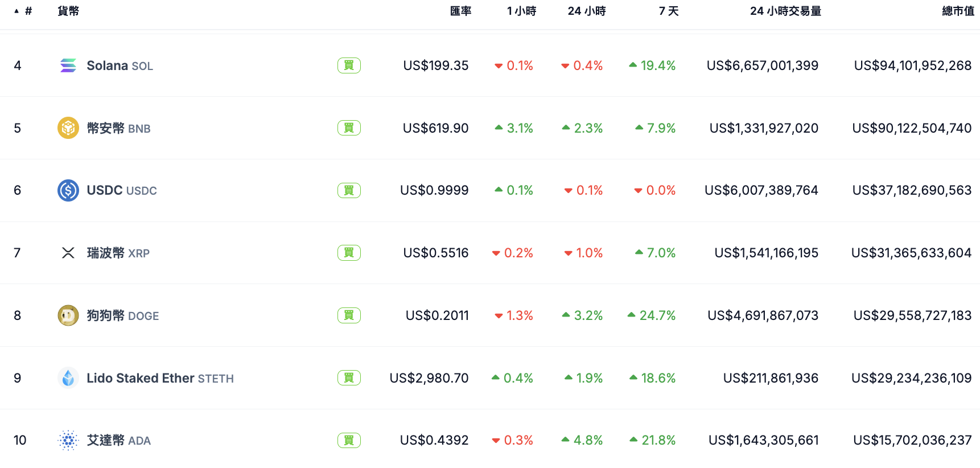This screenshot has width=980, height=468.
Task: Click the Cardano ADA logo icon
Action: pyautogui.click(x=68, y=440)
